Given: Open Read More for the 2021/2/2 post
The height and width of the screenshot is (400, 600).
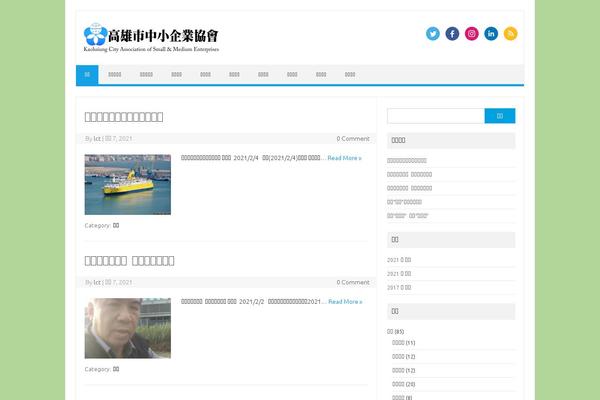Looking at the screenshot, I should pos(345,302).
